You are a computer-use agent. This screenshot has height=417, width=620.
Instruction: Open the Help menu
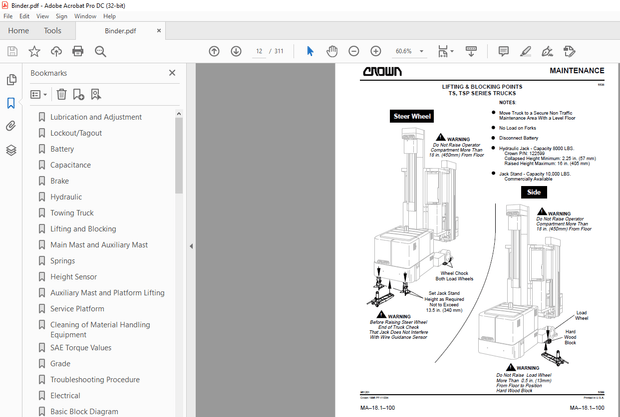[110, 16]
